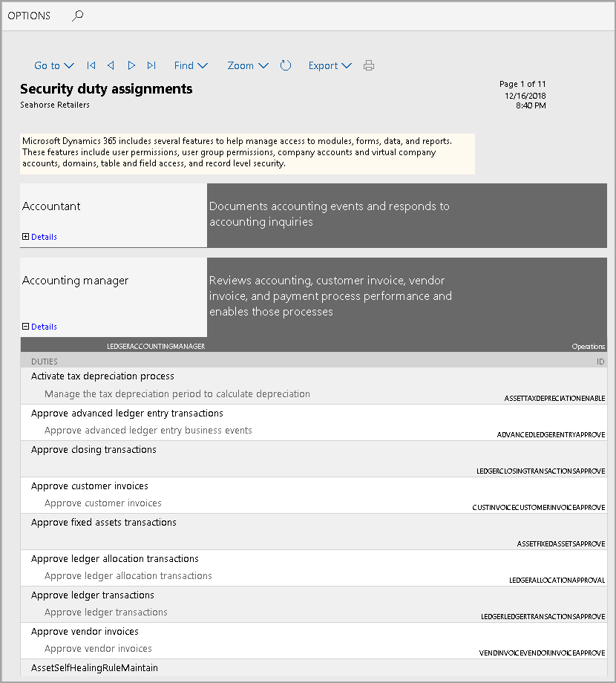Open the Zoom dropdown

[248, 65]
